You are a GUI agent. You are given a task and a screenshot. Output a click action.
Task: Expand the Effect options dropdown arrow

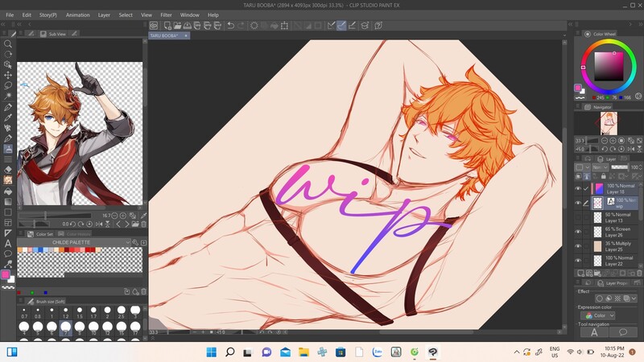click(634, 298)
